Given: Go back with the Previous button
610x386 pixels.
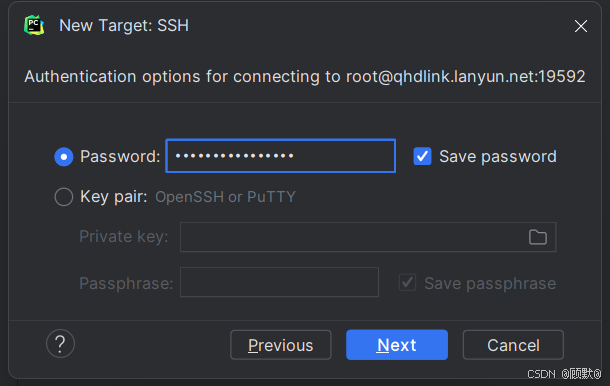Looking at the screenshot, I should pos(280,345).
